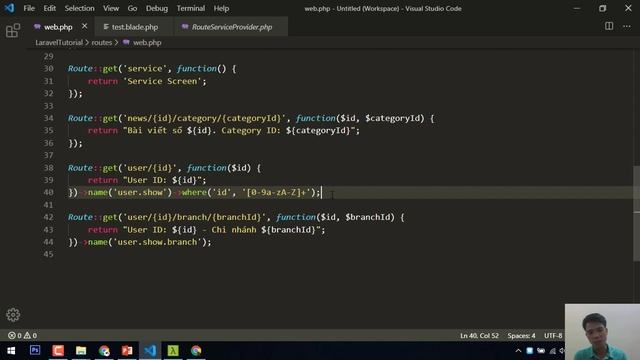Open the green lambda app in the taskbar
640x360 pixels.
[173, 350]
